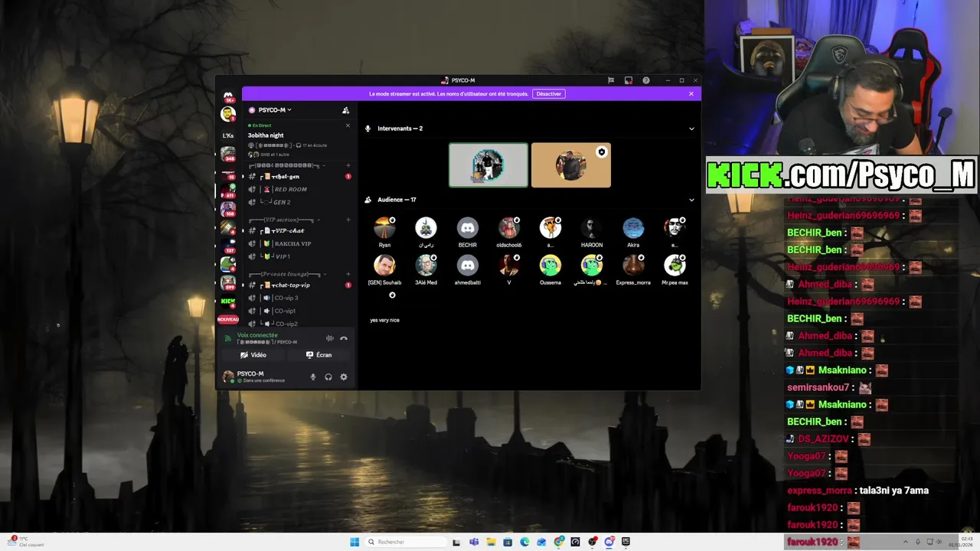The width and height of the screenshot is (980, 551).
Task: Select the first speaker tile with grey background
Action: click(488, 165)
